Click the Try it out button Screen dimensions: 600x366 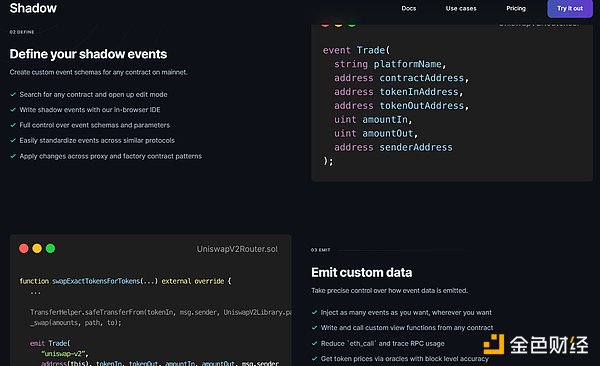coord(570,8)
